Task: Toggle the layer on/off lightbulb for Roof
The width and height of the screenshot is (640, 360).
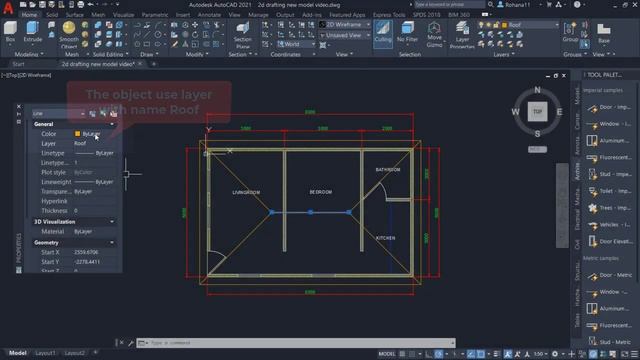Action: (481, 25)
